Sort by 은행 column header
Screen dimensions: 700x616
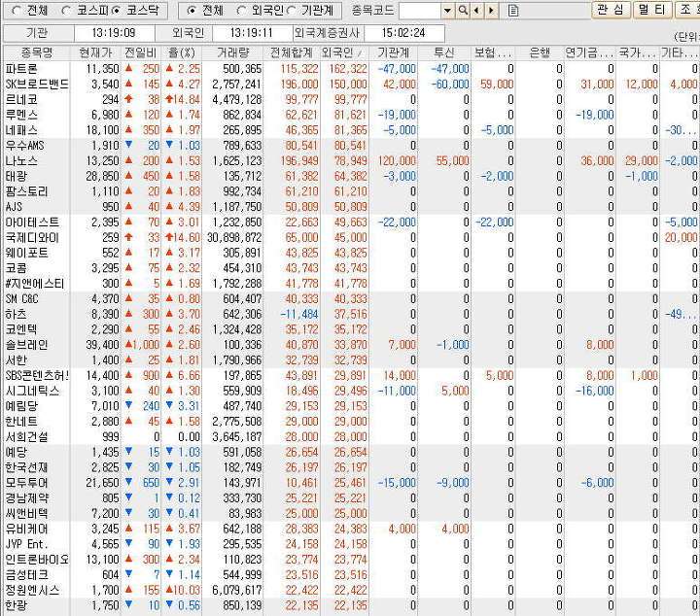pos(540,52)
